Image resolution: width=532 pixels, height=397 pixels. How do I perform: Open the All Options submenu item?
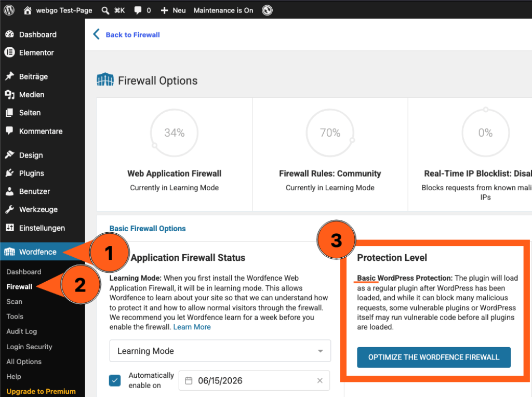point(24,362)
